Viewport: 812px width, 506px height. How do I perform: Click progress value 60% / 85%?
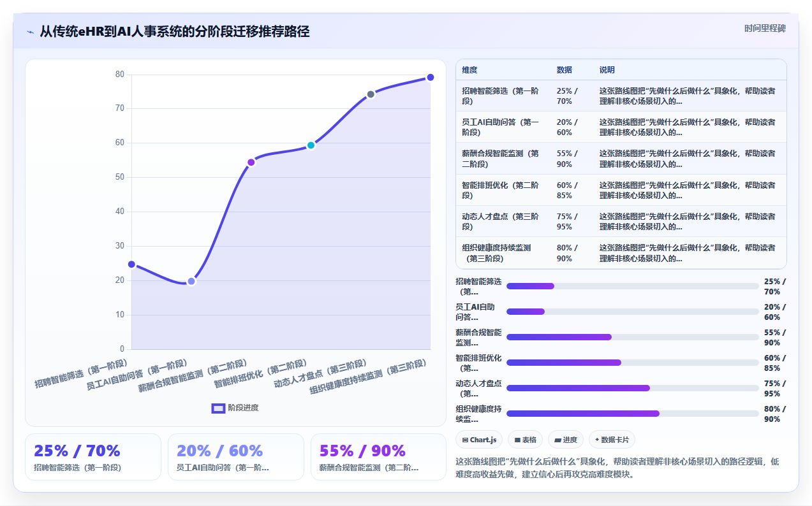click(775, 363)
